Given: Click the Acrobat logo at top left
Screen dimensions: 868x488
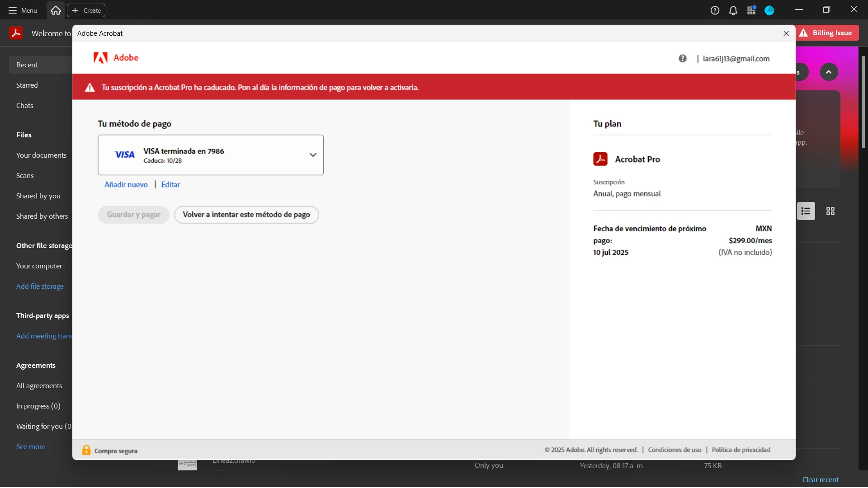Looking at the screenshot, I should (x=16, y=33).
